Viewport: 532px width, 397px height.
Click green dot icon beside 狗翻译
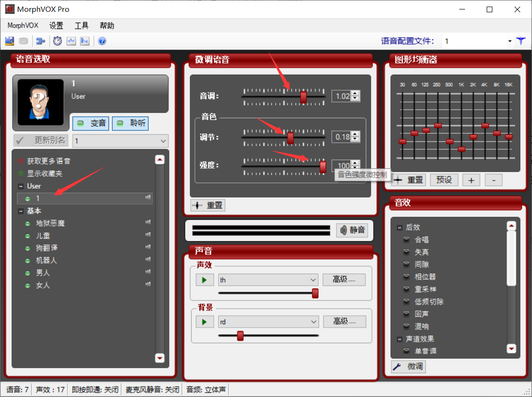(28, 248)
